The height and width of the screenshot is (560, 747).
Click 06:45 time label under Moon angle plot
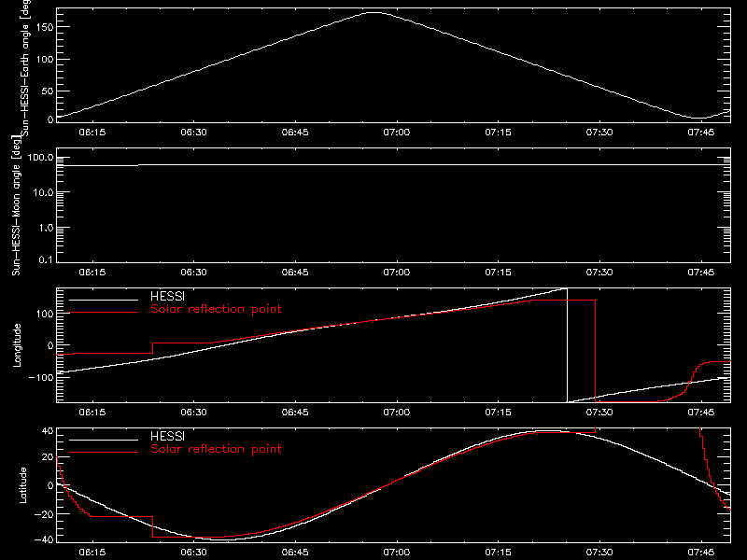point(295,273)
